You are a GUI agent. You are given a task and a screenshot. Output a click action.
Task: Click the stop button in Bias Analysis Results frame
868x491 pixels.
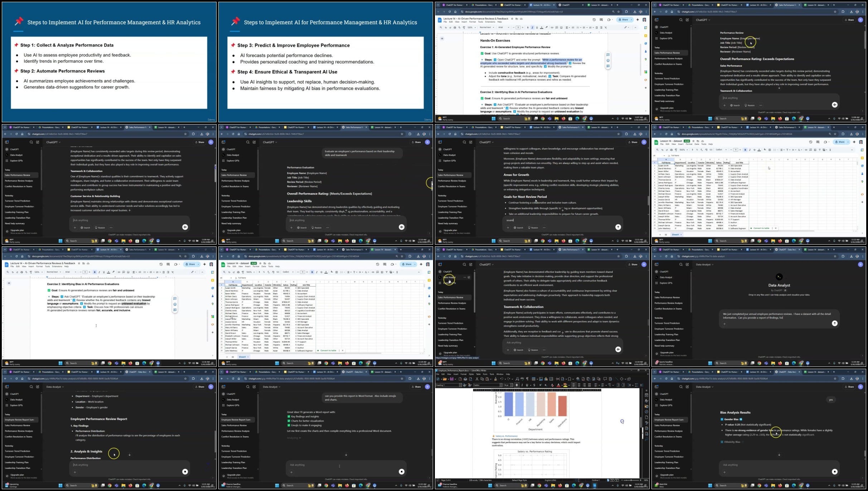[x=835, y=471]
